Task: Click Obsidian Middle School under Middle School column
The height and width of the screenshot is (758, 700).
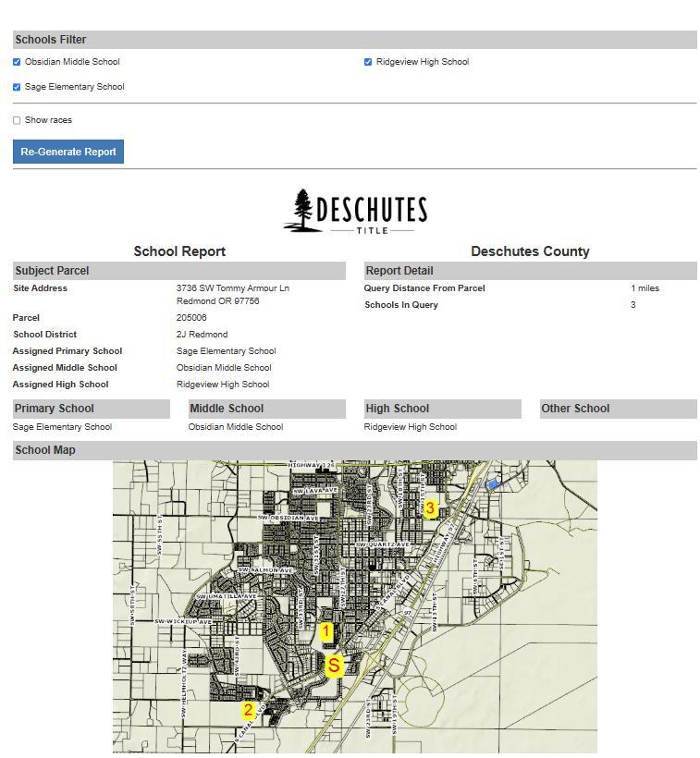Action: [236, 427]
